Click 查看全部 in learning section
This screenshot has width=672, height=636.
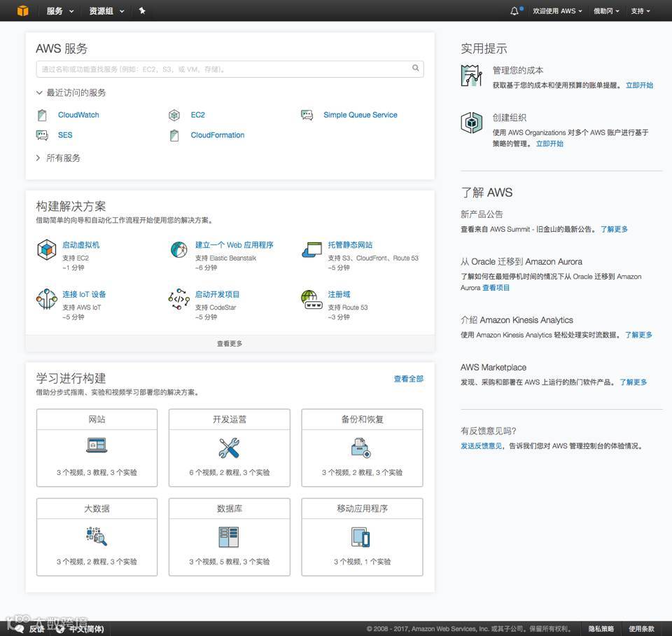coord(408,379)
